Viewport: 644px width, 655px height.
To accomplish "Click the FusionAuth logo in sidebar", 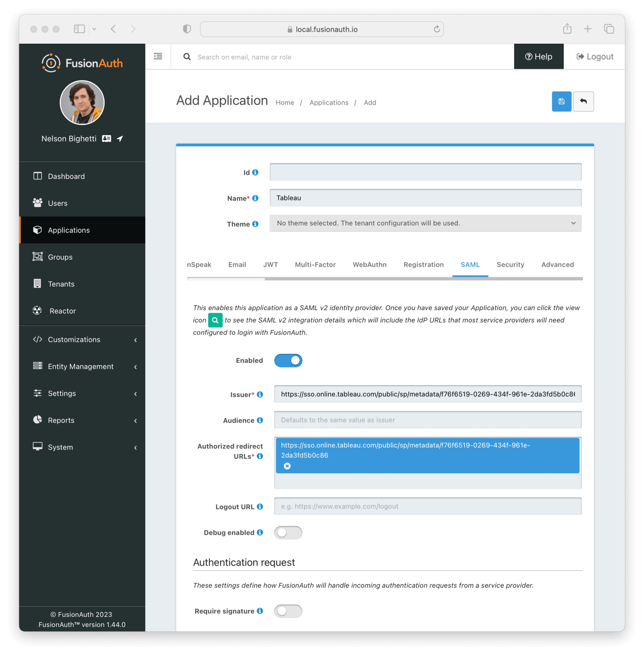I will click(82, 63).
